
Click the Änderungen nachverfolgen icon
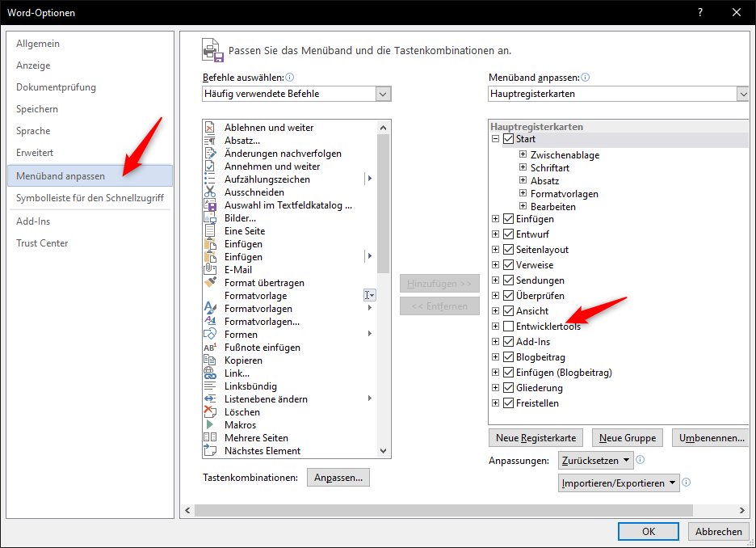click(x=210, y=154)
